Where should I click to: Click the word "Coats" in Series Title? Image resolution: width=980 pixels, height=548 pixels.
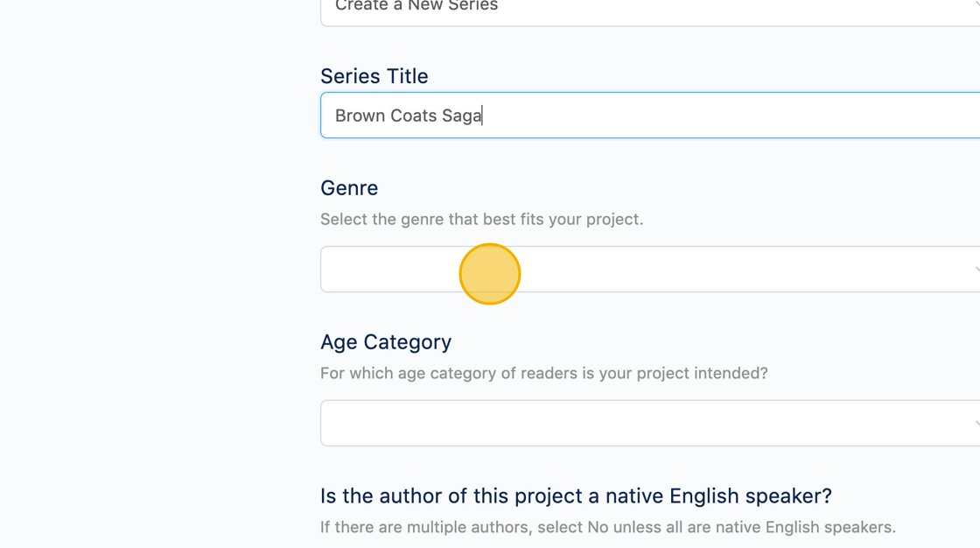(x=412, y=116)
